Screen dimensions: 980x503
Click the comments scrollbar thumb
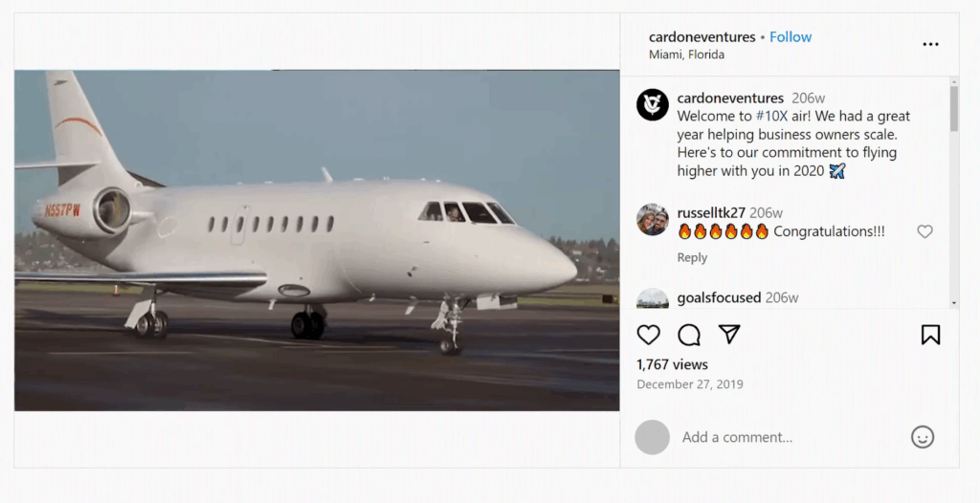tap(953, 108)
